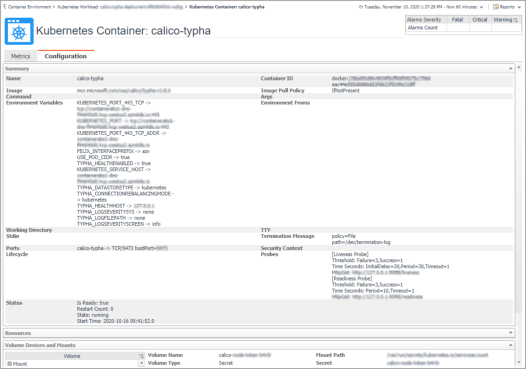529x371 pixels.
Task: Click the Alarms Count row label
Action: click(x=422, y=28)
